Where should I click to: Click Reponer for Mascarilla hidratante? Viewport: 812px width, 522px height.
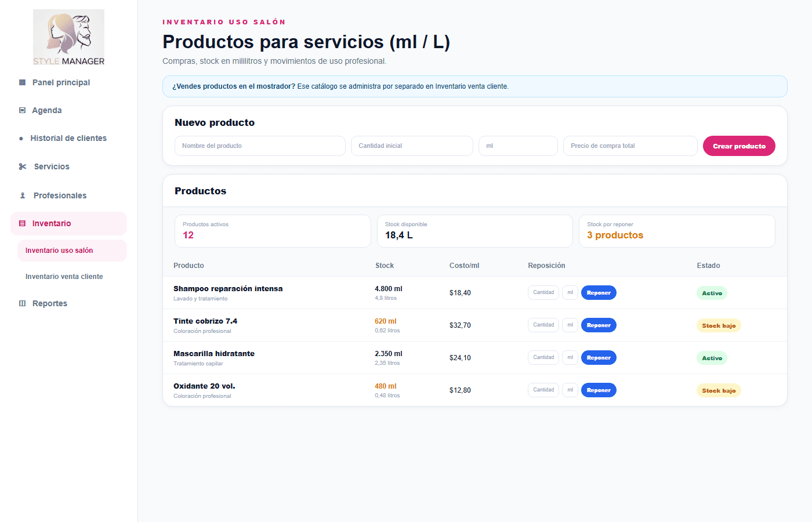599,358
